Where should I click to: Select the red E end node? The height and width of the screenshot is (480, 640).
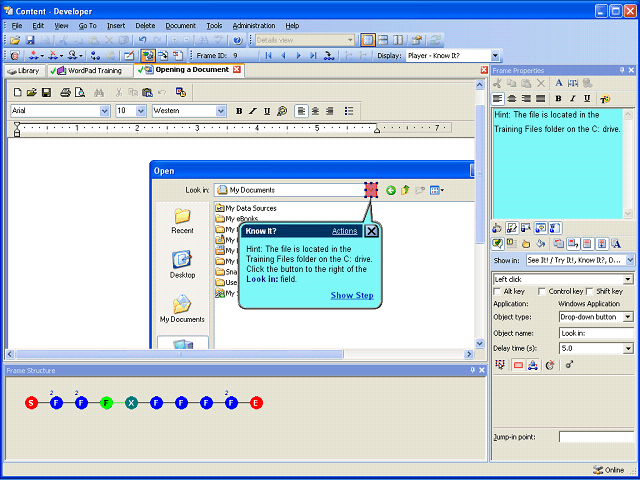point(256,403)
